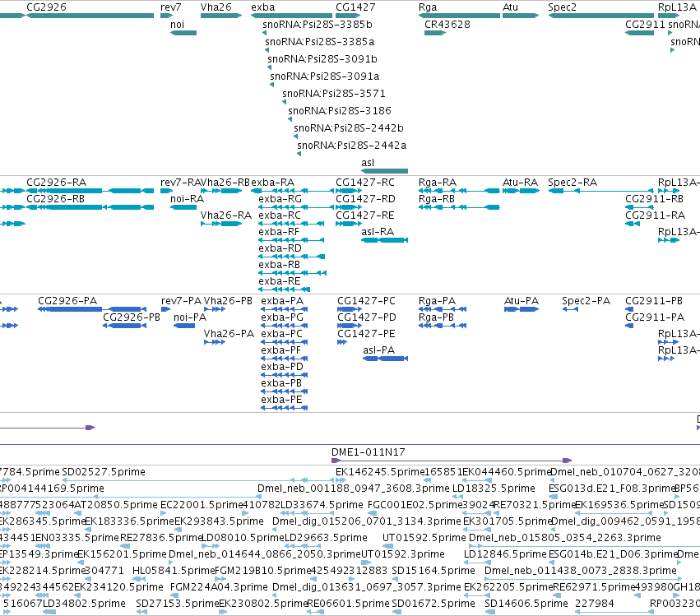This screenshot has width=700, height=616.
Task: Select the UT01592.5prime EST label
Action: coord(424,538)
